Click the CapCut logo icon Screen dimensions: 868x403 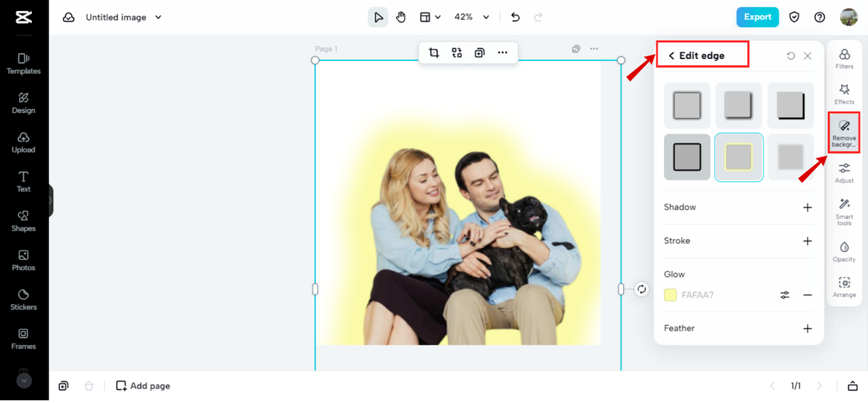tap(24, 18)
